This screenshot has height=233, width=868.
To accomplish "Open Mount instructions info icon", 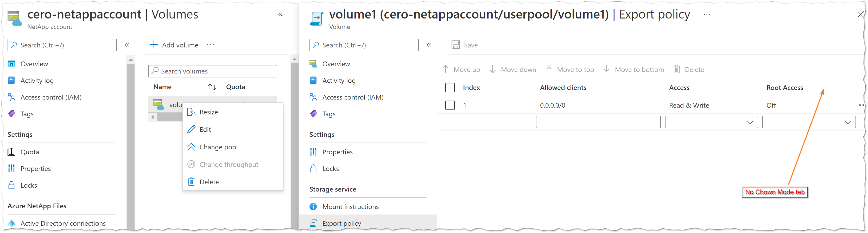I will [313, 206].
